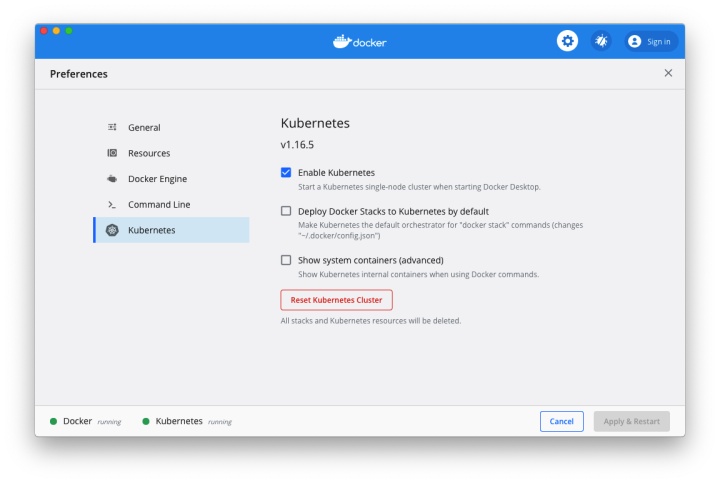Click the Sign in button

tap(651, 41)
